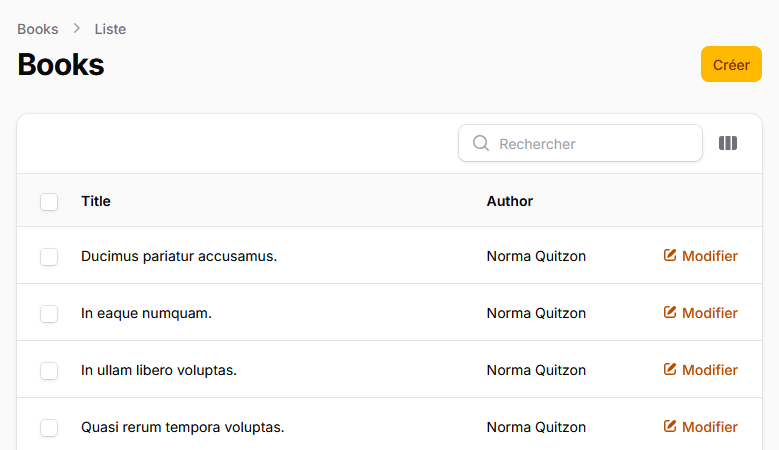The width and height of the screenshot is (779, 450).
Task: Click the search magnifier icon
Action: point(480,144)
